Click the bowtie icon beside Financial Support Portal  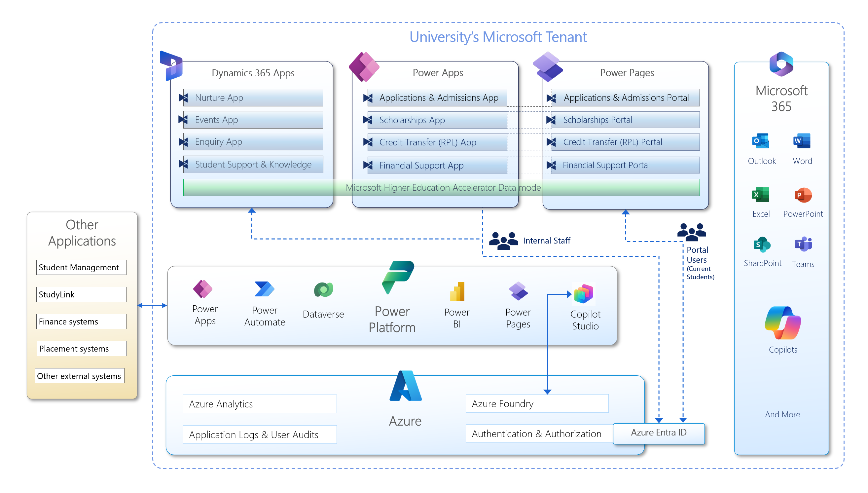[x=551, y=165]
